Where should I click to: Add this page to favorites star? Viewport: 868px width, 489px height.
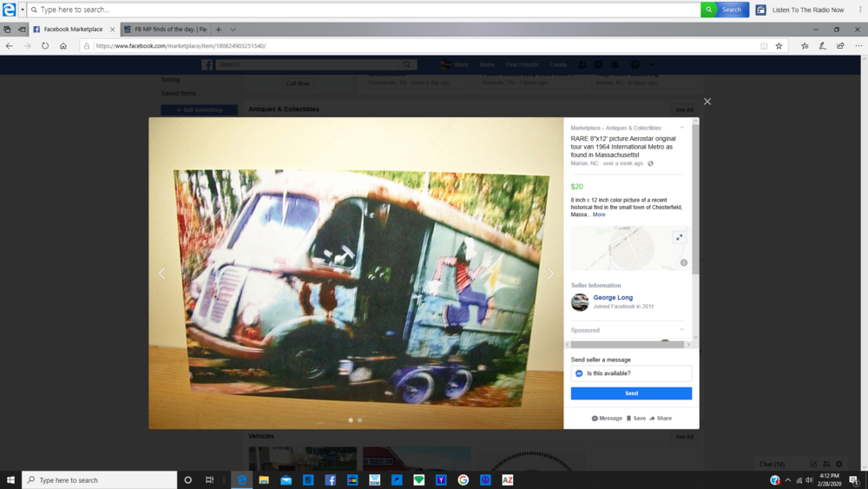click(779, 46)
